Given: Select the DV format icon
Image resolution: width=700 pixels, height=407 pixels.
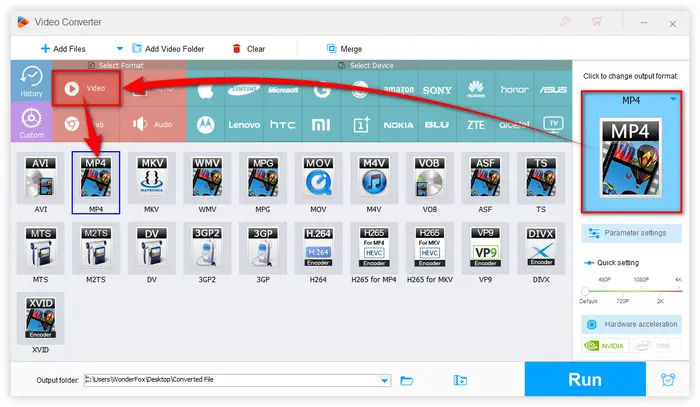Looking at the screenshot, I should (152, 248).
